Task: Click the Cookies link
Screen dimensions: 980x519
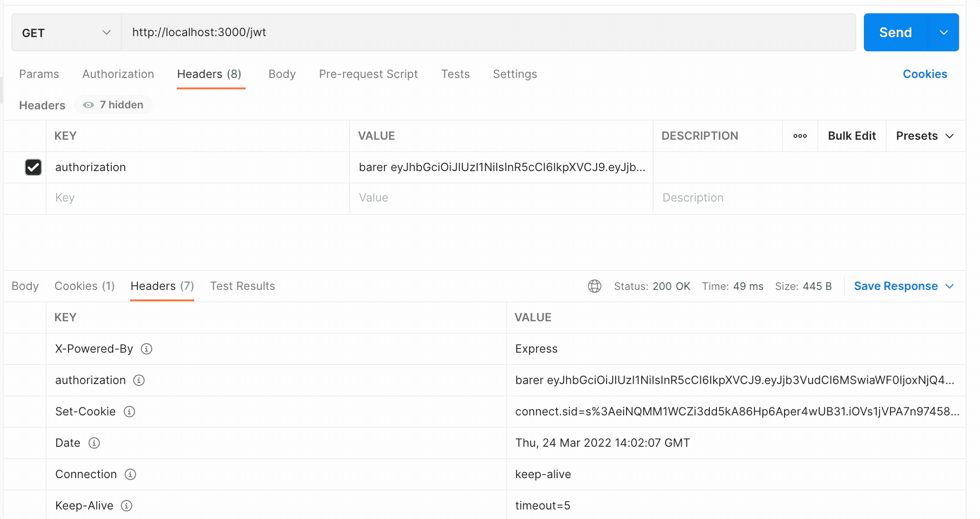Action: (x=924, y=74)
